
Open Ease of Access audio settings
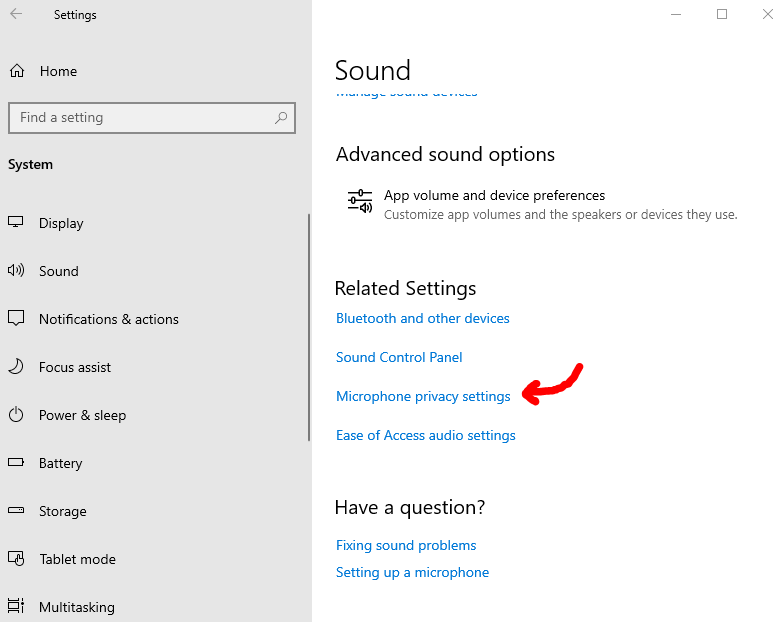coord(426,436)
